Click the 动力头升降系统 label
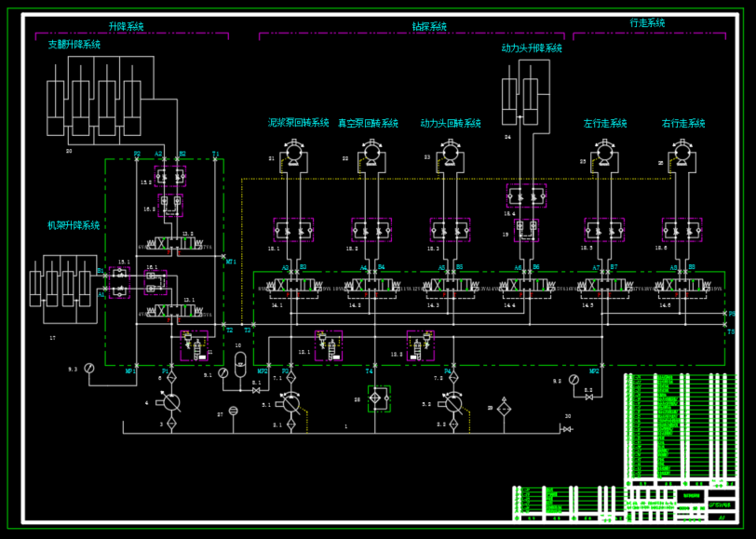This screenshot has height=539, width=756. pos(532,48)
